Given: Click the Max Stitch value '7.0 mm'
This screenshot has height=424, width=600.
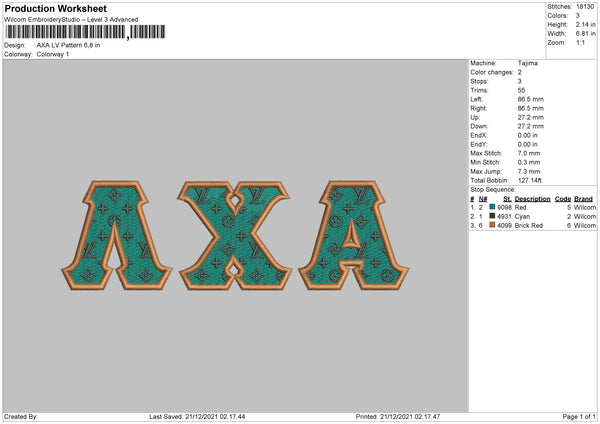Looking at the screenshot, I should [529, 153].
